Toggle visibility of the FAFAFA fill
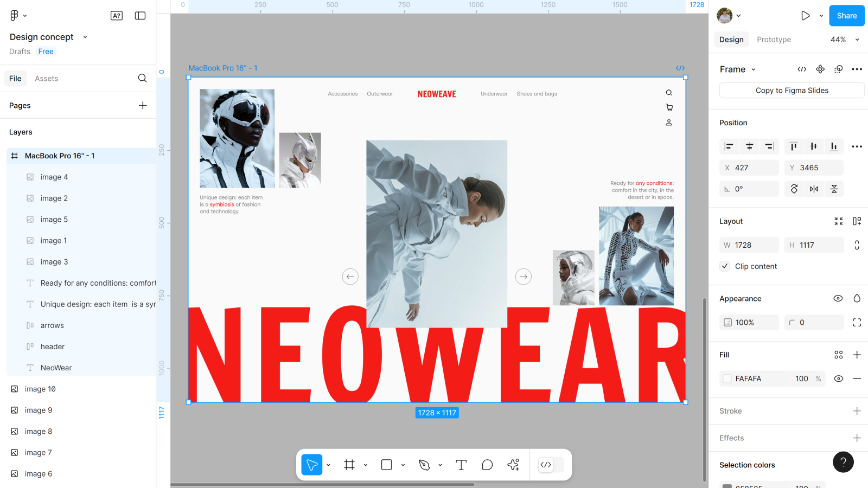 (x=838, y=378)
